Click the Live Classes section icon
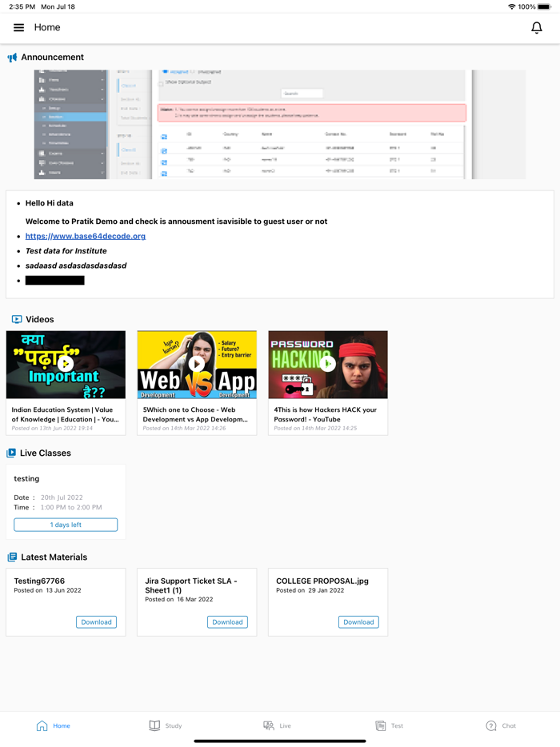 (x=11, y=453)
